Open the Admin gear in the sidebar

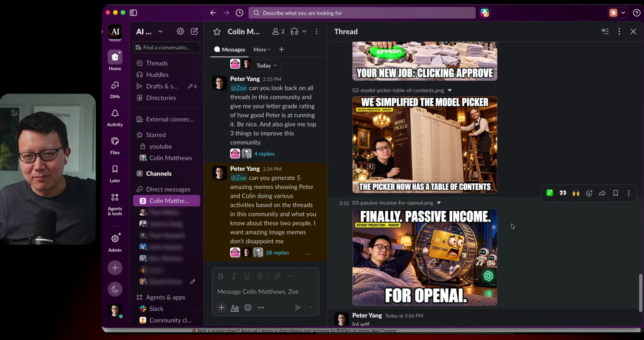tap(115, 243)
